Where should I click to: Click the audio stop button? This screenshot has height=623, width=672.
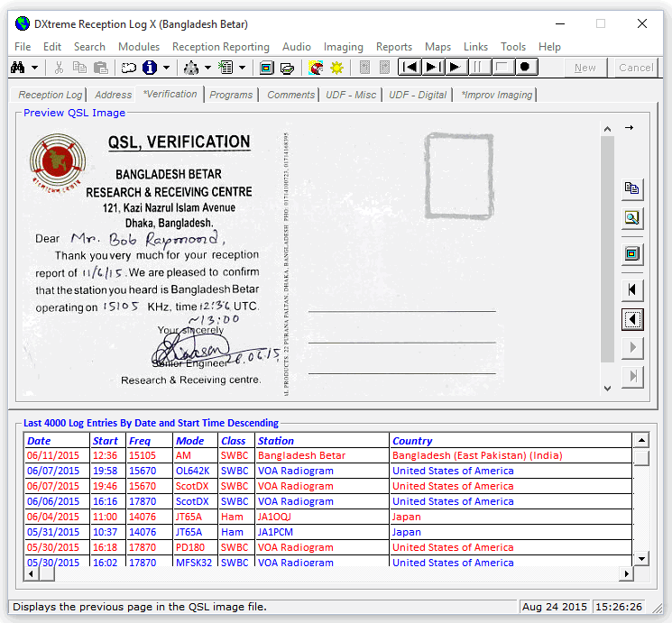click(502, 68)
